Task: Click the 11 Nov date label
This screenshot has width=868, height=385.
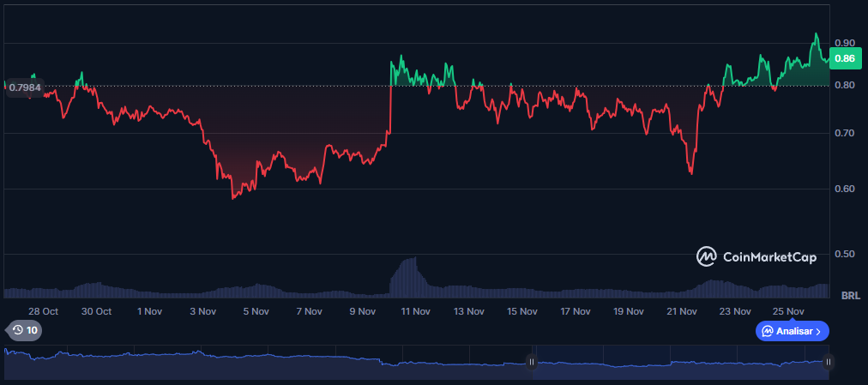Action: (415, 311)
